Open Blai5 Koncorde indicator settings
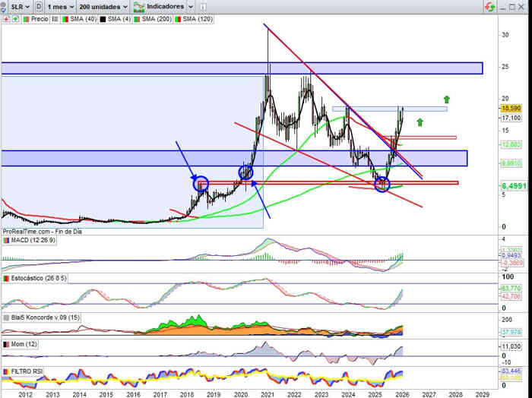Image resolution: width=532 pixels, height=398 pixels. tap(42, 317)
